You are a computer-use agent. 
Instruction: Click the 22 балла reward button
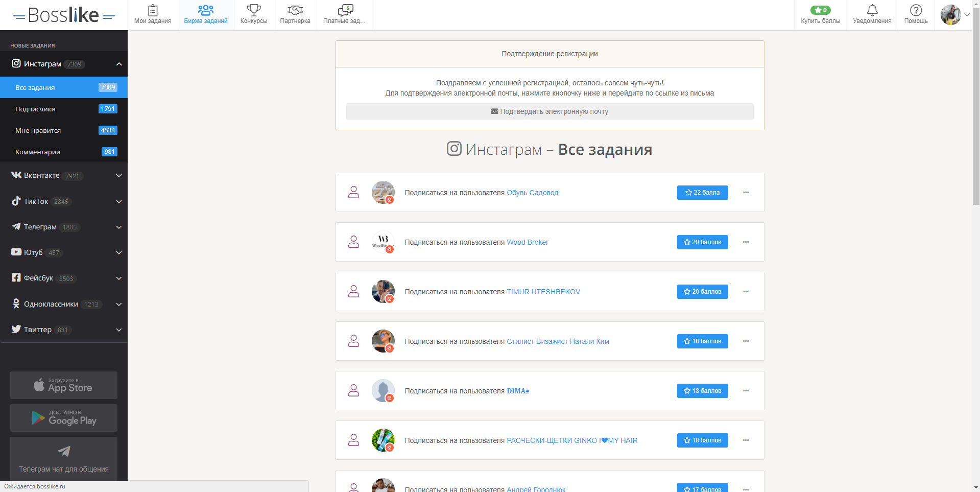pyautogui.click(x=702, y=193)
